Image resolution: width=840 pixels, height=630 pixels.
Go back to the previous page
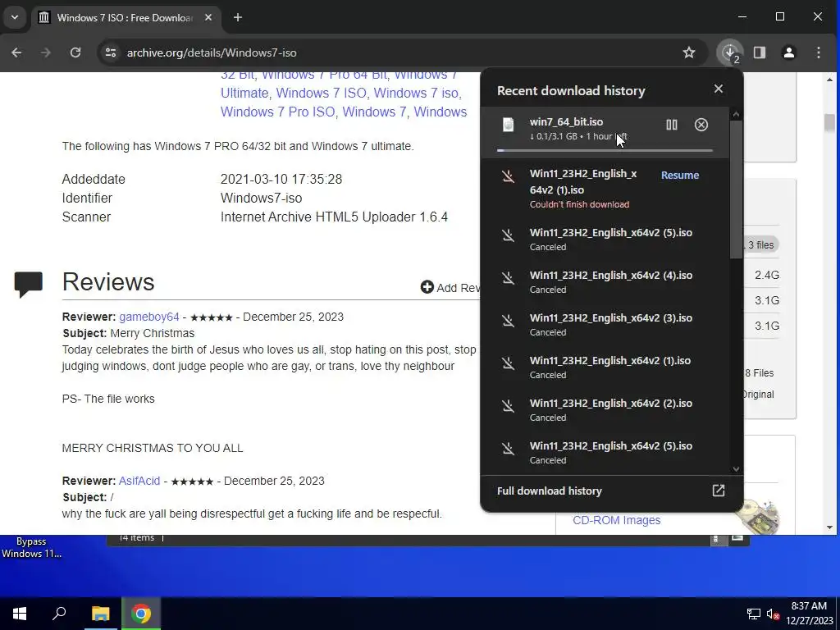point(16,52)
